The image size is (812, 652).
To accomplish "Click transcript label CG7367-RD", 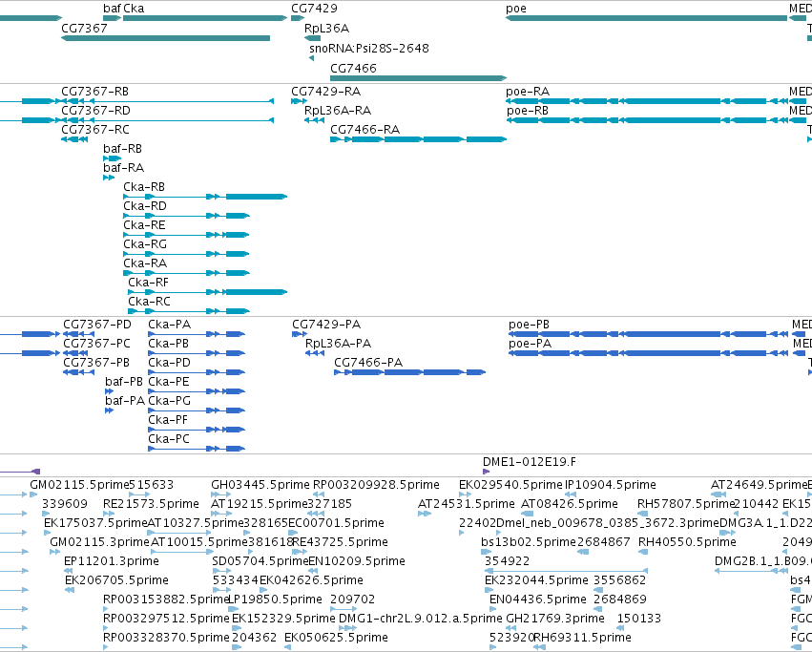I will tap(95, 111).
